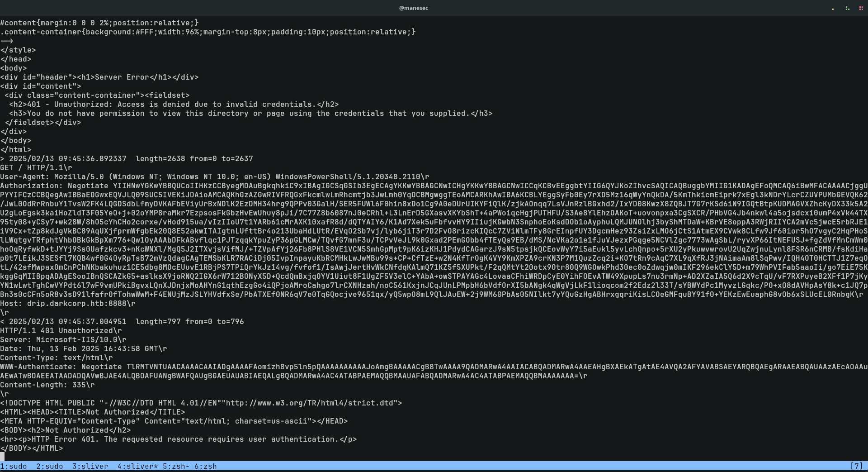The width and height of the screenshot is (868, 472).
Task: Switch to tmux window 1:sudo
Action: (x=14, y=466)
